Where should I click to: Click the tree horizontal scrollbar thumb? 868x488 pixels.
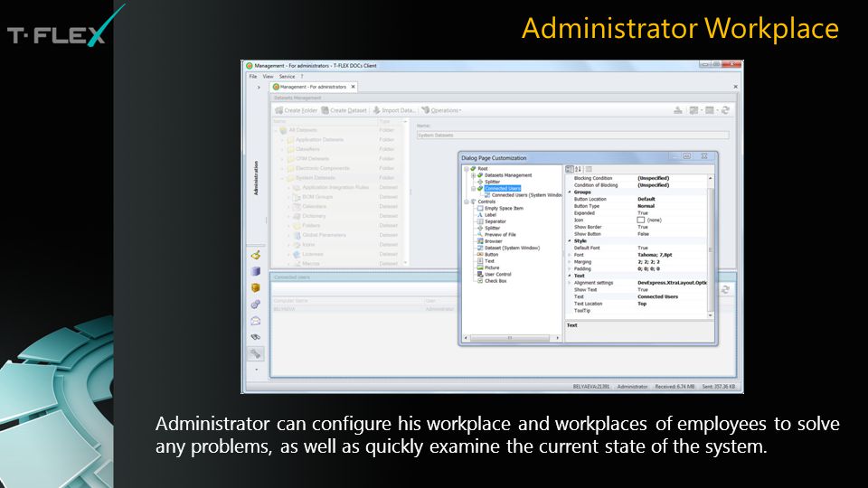click(509, 337)
